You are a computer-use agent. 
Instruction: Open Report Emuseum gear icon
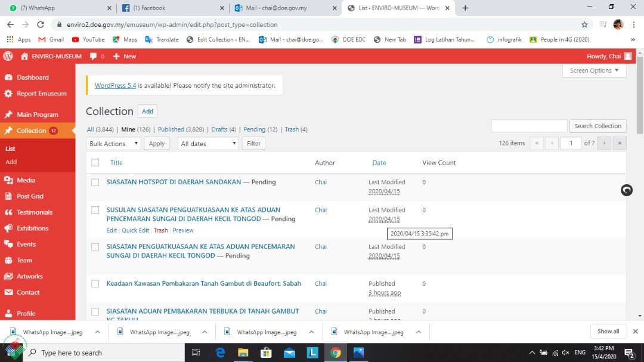(x=8, y=94)
